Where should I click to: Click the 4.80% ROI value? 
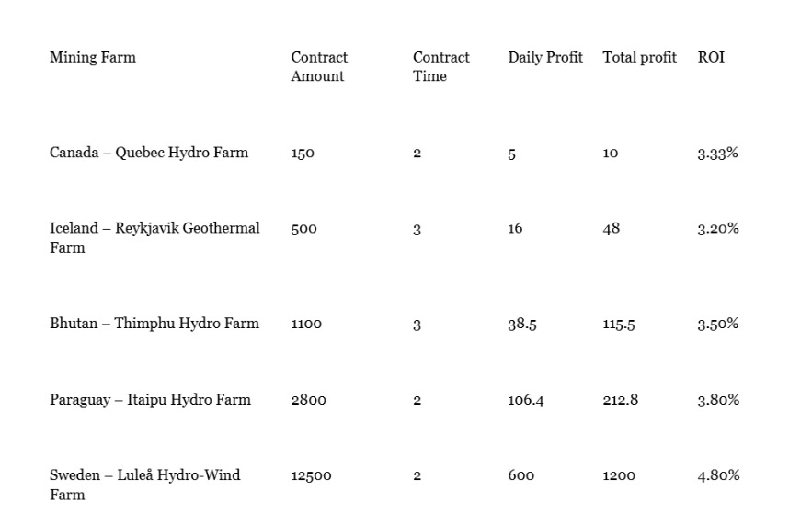point(717,476)
